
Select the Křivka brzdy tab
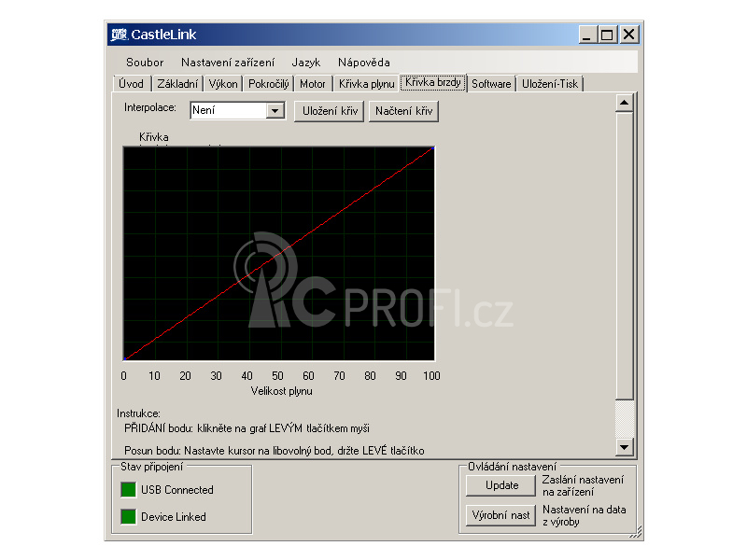coord(433,82)
